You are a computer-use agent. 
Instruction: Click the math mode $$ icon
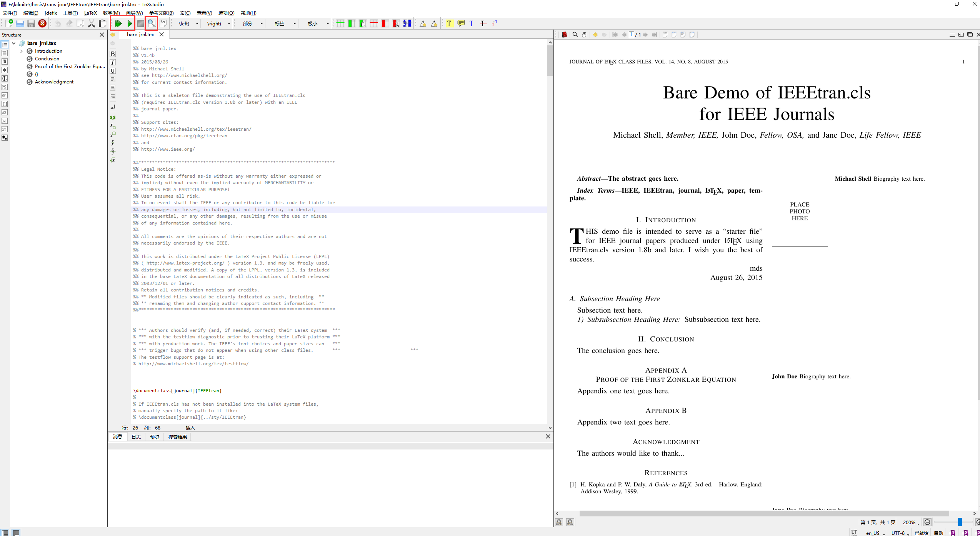click(x=113, y=117)
